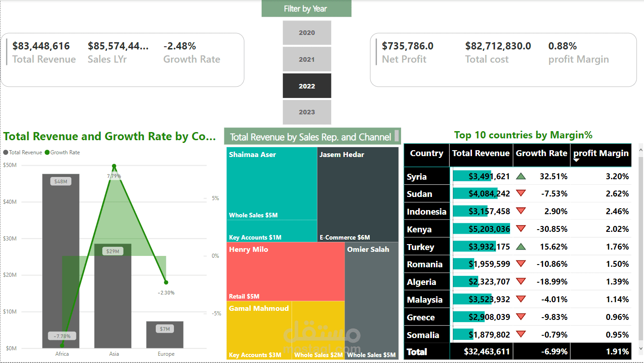This screenshot has width=644, height=363.
Task: Click the 0.88% profit Margin card value
Action: pos(563,46)
